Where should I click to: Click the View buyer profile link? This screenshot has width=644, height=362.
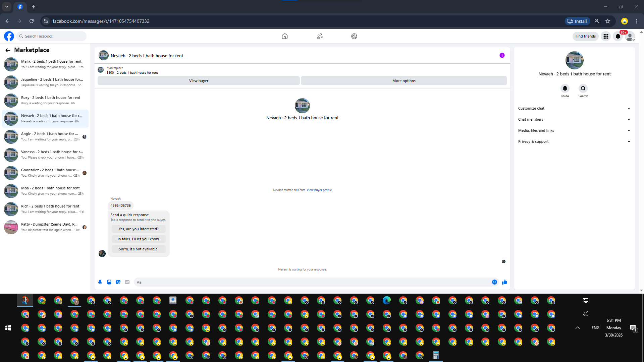319,190
